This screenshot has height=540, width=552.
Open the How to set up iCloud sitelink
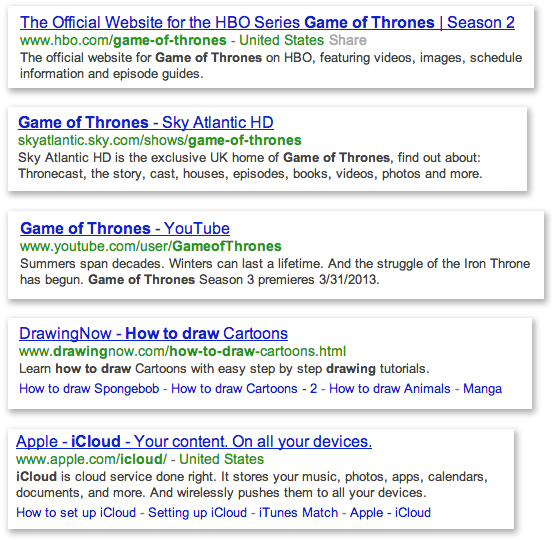[x=76, y=513]
